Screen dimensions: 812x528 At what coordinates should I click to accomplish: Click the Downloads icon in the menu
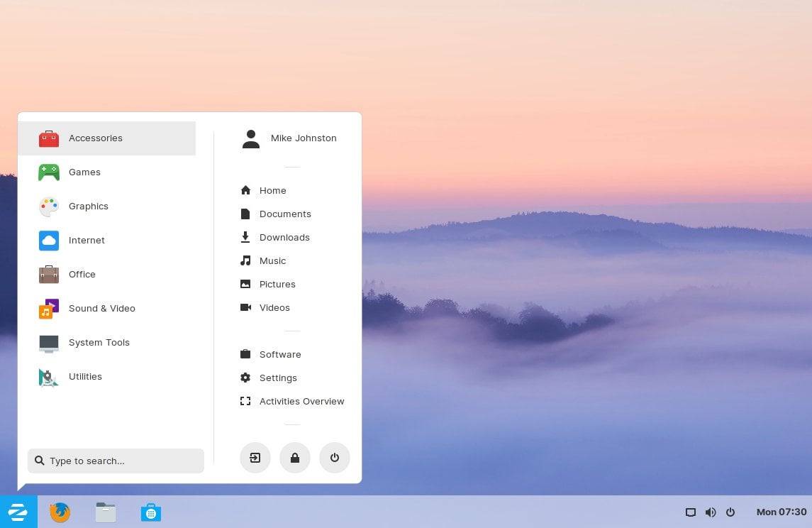245,237
